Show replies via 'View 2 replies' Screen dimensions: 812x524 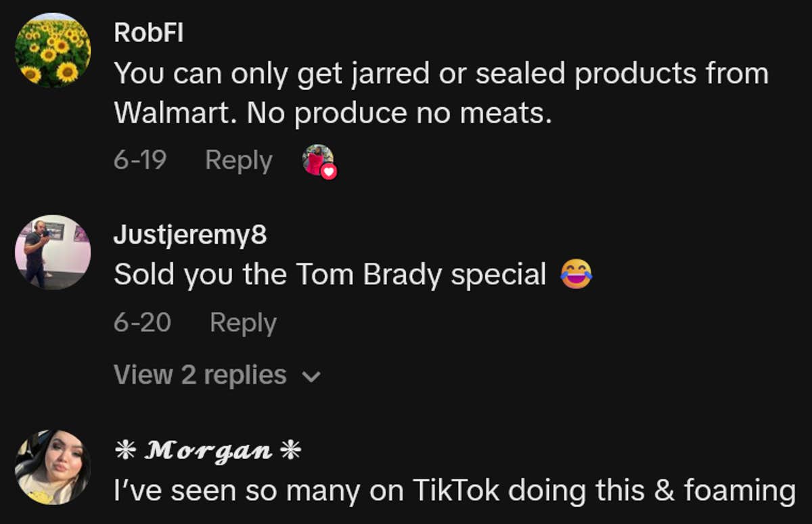(200, 375)
